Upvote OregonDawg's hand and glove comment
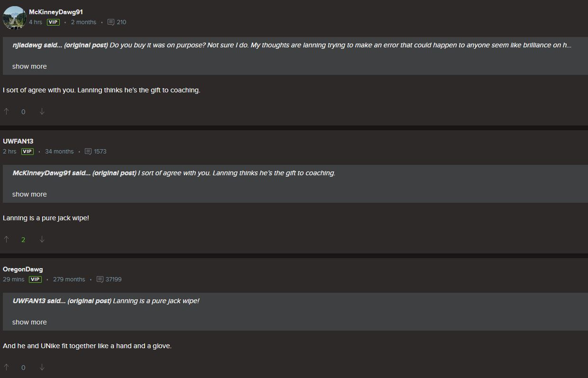This screenshot has width=588, height=378. tap(6, 367)
